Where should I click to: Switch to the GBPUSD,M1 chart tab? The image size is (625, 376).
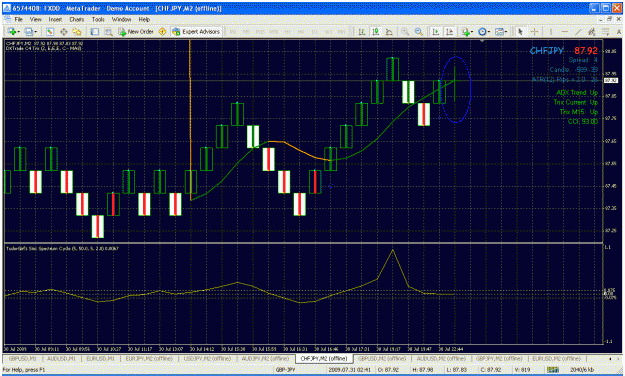coord(22,358)
